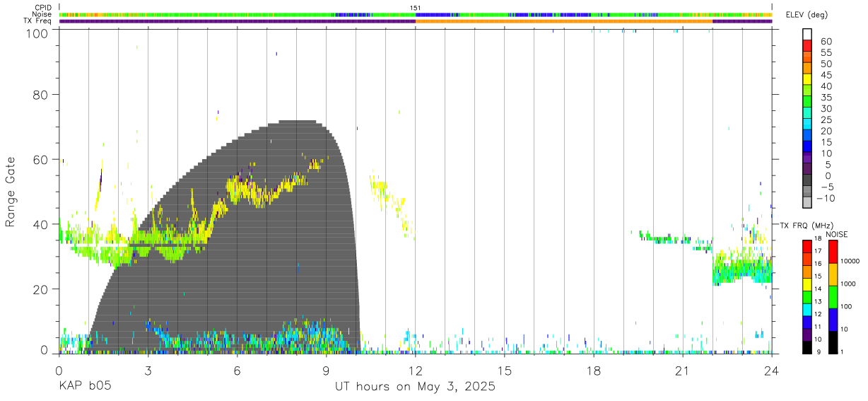Pick the red band in the ELEV colorbar
Screen dimensions: 868x401
807,46
